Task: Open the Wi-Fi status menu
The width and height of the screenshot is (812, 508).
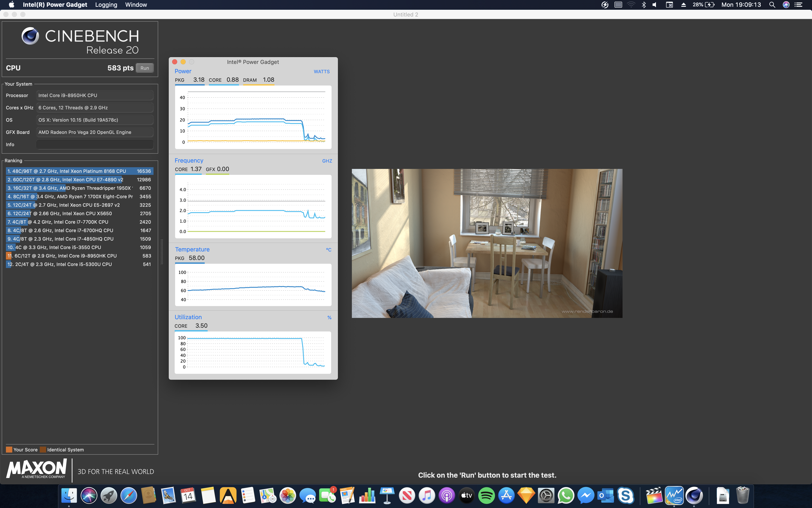Action: [x=631, y=5]
